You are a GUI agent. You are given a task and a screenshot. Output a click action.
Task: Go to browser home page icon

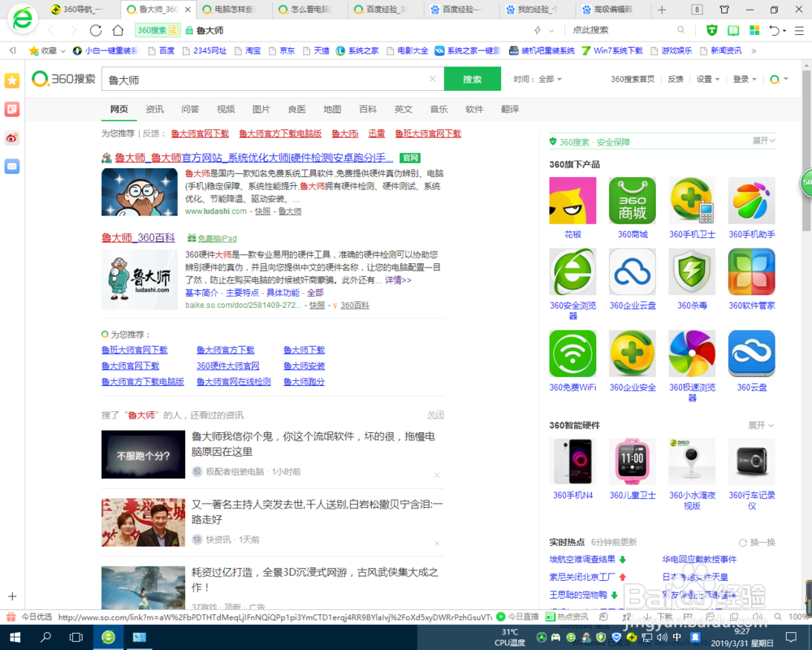pyautogui.click(x=118, y=31)
